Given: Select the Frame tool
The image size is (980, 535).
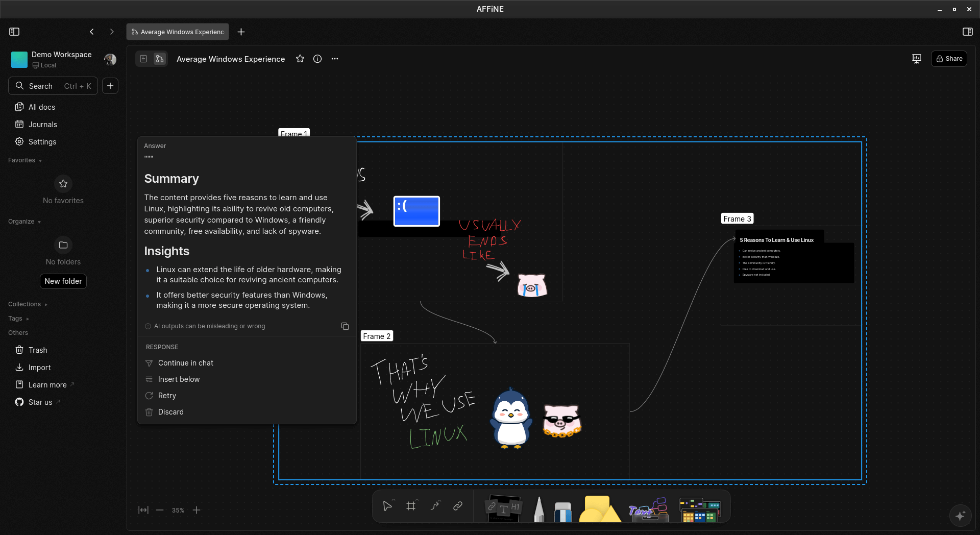Looking at the screenshot, I should pyautogui.click(x=411, y=506).
